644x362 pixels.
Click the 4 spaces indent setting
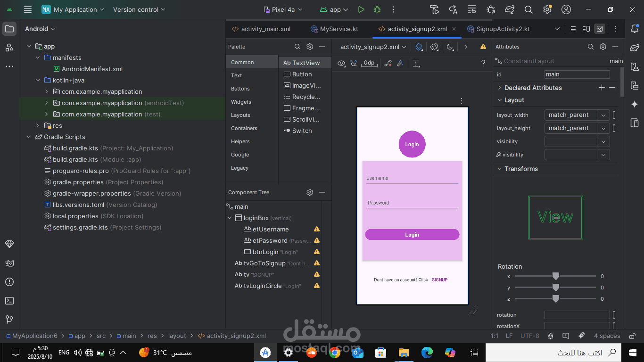coord(607,336)
